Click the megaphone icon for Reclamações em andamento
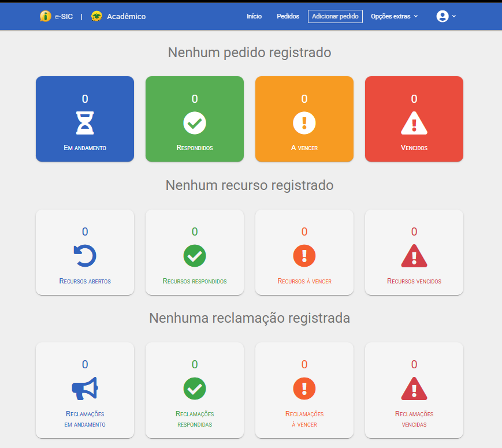 (x=85, y=389)
